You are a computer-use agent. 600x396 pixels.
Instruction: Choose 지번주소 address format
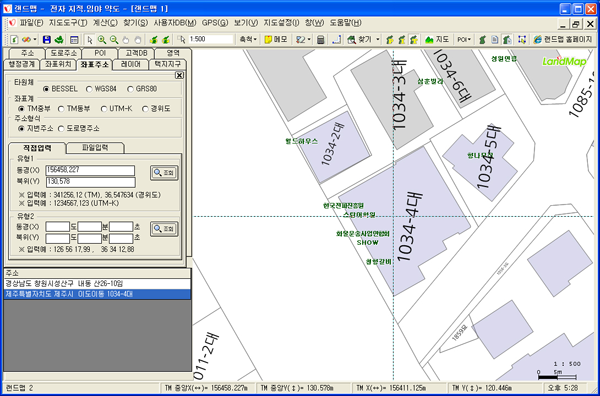coord(35,129)
